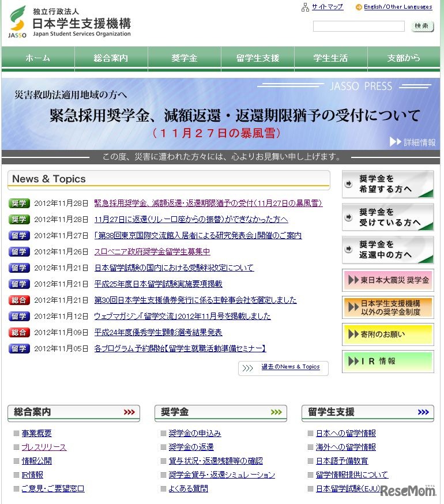
Task: Click the JASSO logo at top left
Action: coord(17,21)
